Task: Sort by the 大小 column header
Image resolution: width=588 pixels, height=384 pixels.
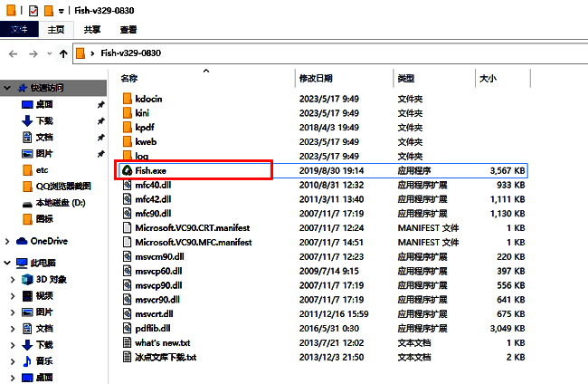Action: [x=488, y=79]
